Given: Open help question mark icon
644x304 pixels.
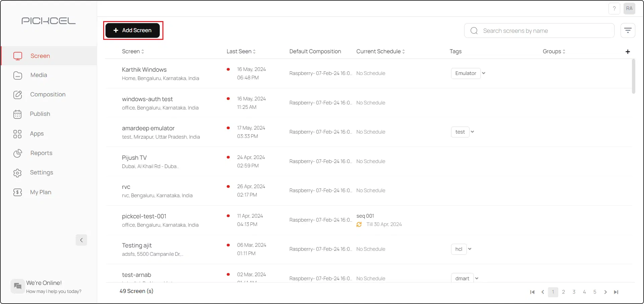Looking at the screenshot, I should click(614, 9).
